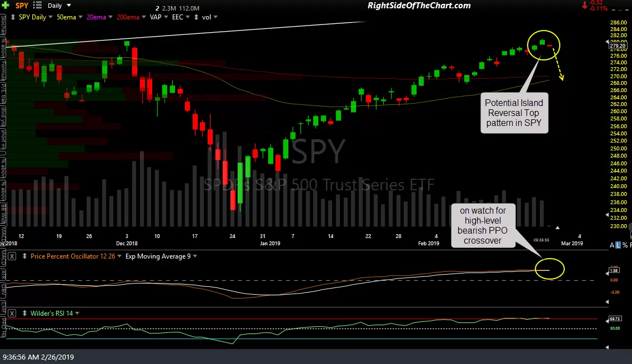The width and height of the screenshot is (632, 364).
Task: Click the Mar 2019 date label
Action: coord(572,243)
